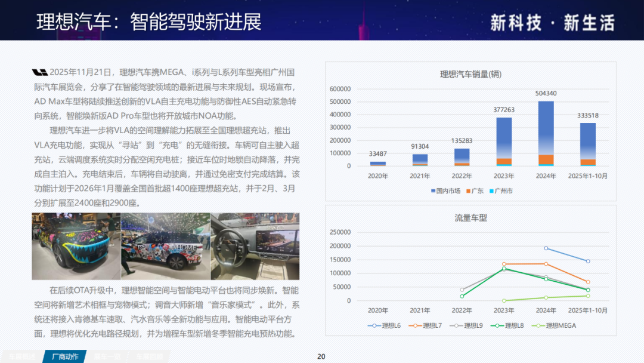
Task: Click the 理想L7 2025年1-10月 data point
Action: [588, 282]
